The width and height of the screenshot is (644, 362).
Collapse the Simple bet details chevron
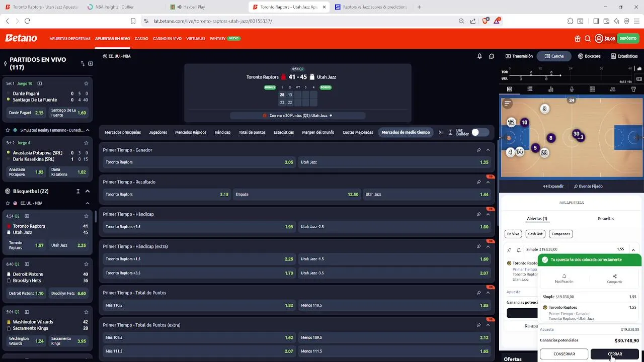click(x=633, y=249)
